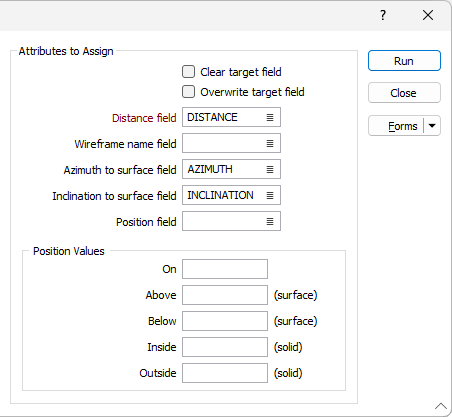
Task: Close the dialog with the X icon
Action: pyautogui.click(x=428, y=15)
